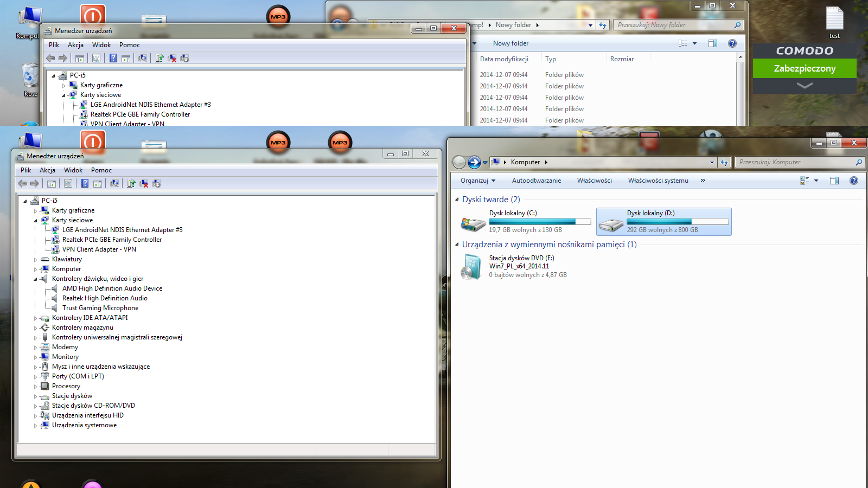The height and width of the screenshot is (488, 868).
Task: Collapse the Dyski twarde (2) group
Action: [457, 200]
